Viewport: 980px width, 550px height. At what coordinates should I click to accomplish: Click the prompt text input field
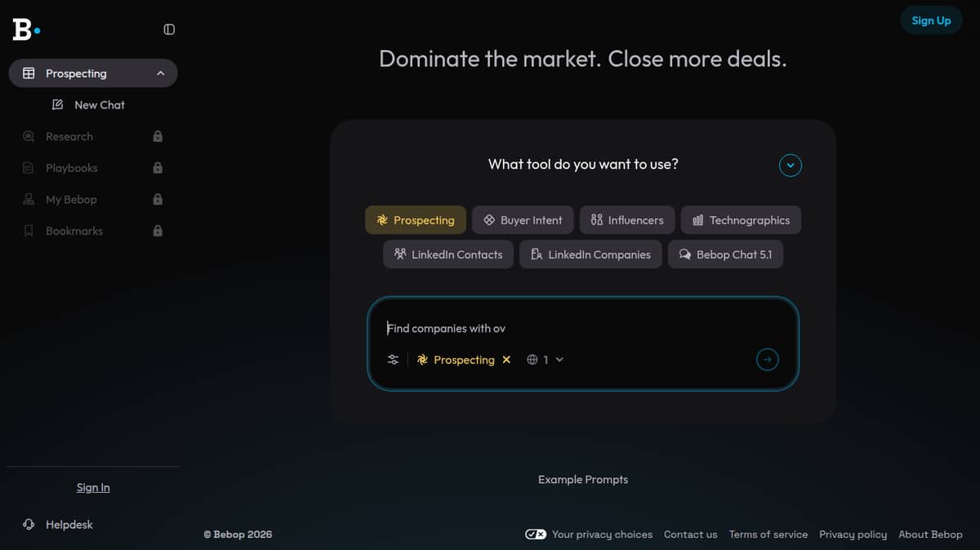click(583, 328)
